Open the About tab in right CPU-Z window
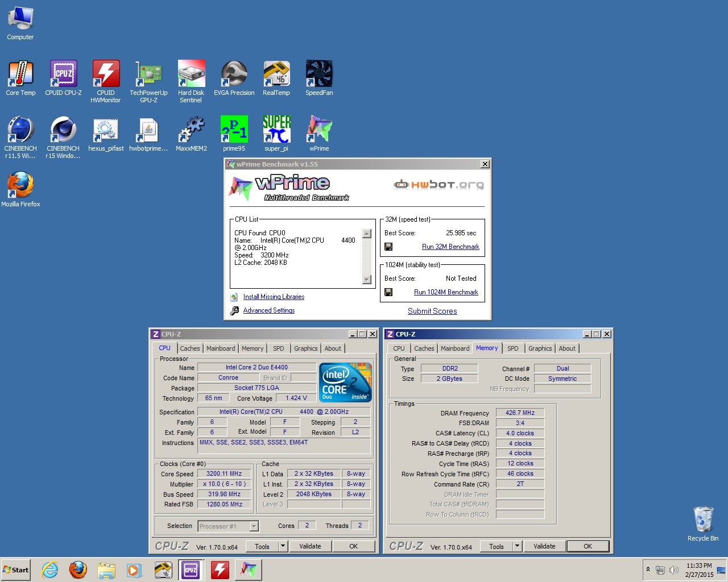728x582 pixels. (x=567, y=348)
